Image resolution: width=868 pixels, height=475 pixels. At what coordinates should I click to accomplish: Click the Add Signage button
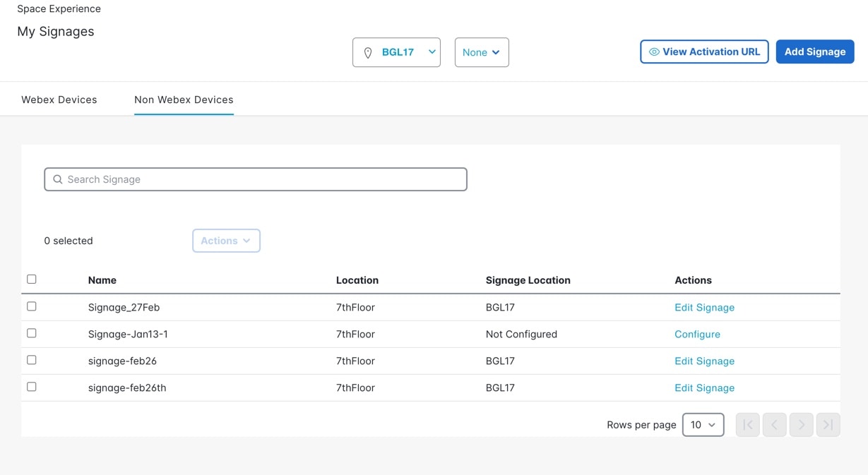[815, 52]
